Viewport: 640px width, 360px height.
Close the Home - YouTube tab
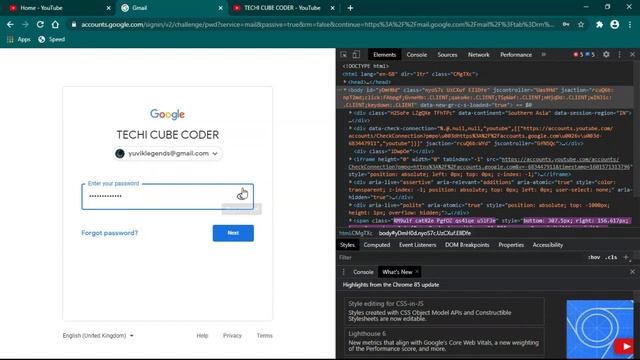point(109,8)
